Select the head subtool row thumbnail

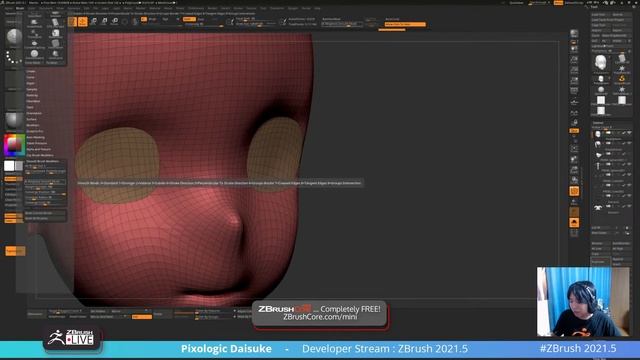[x=598, y=134]
